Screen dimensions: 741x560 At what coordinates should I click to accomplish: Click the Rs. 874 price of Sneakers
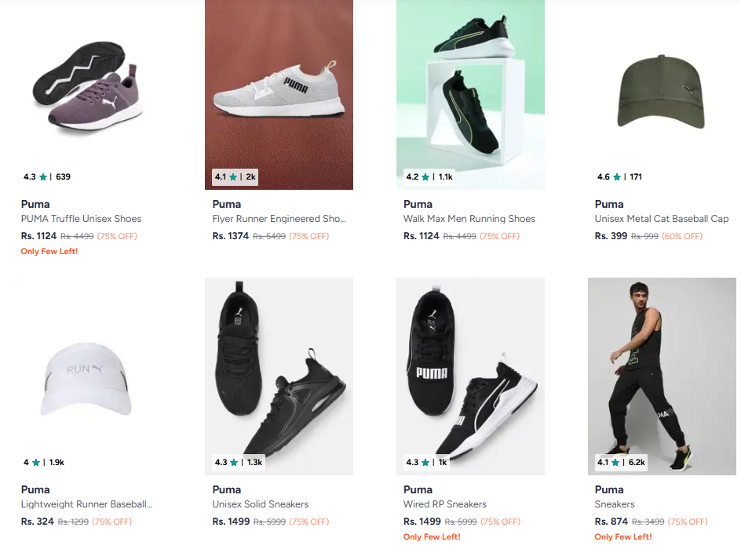pos(611,522)
